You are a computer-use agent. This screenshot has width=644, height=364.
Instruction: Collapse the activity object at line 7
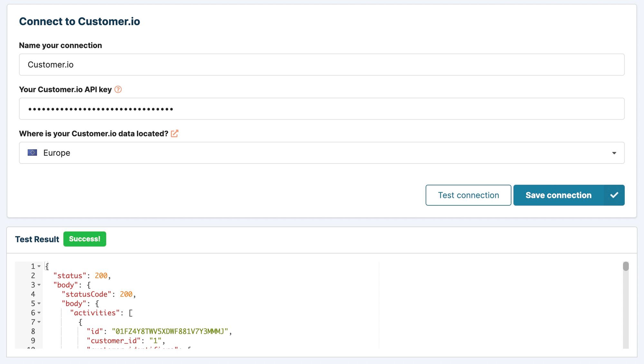point(39,322)
